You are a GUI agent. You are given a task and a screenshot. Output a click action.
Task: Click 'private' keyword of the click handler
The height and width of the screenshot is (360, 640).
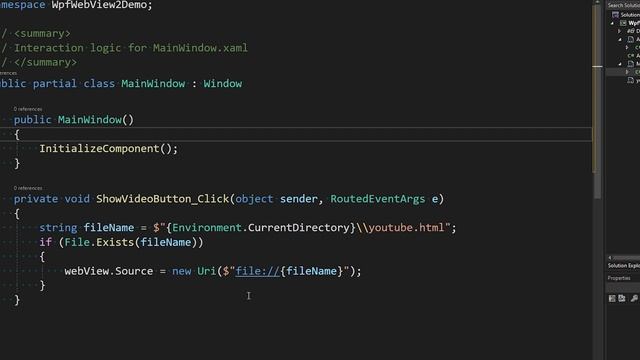[36, 199]
